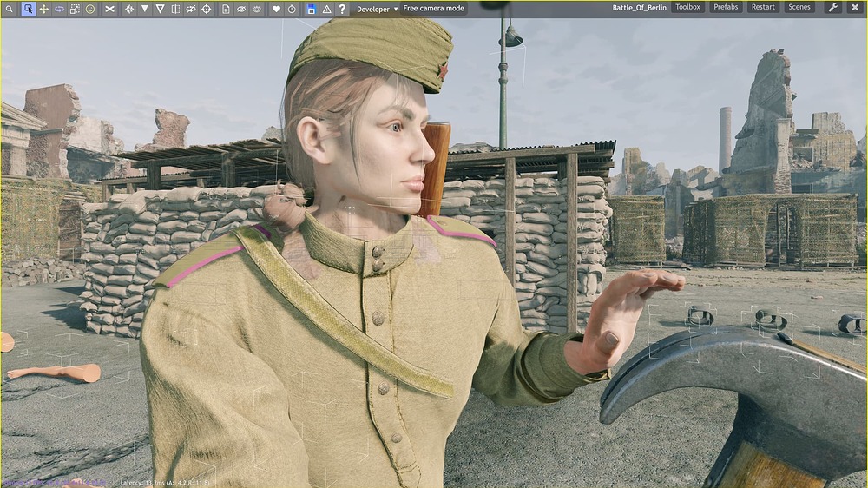Click the smiley face icon
This screenshot has width=868, height=488.
click(x=90, y=9)
